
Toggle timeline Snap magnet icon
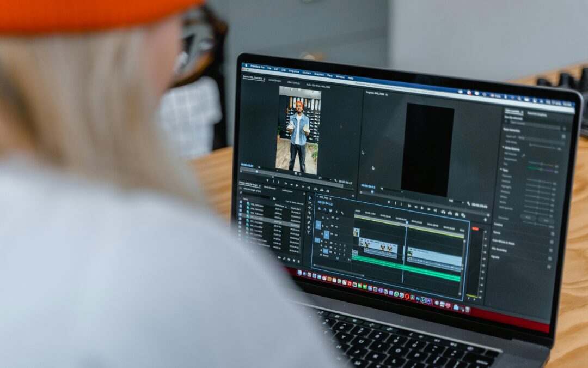(325, 209)
